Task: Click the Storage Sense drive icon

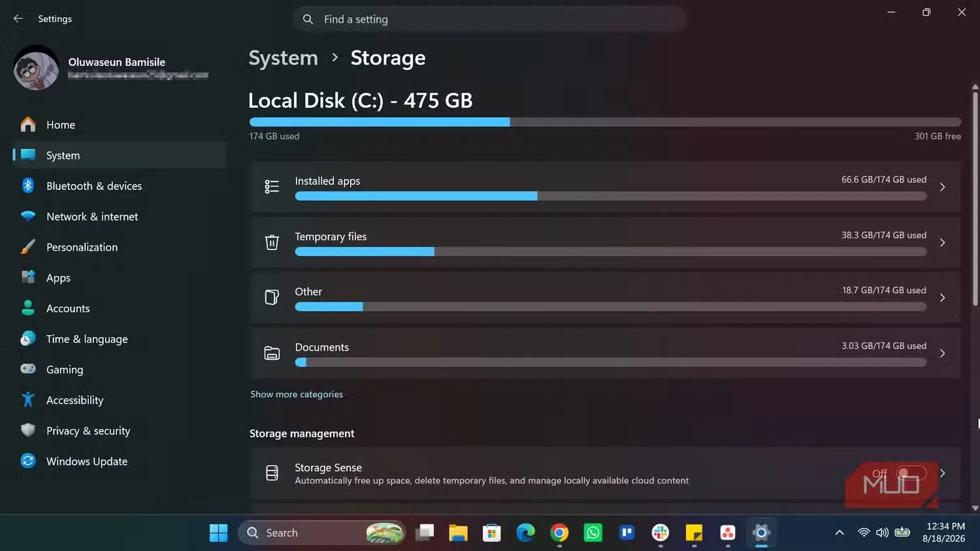Action: 272,473
